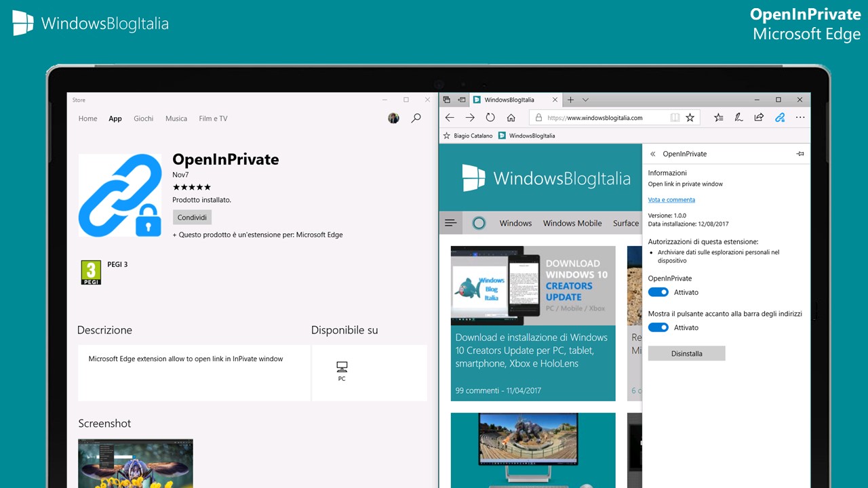Open the Store user account avatar
This screenshot has width=868, height=488.
[393, 118]
